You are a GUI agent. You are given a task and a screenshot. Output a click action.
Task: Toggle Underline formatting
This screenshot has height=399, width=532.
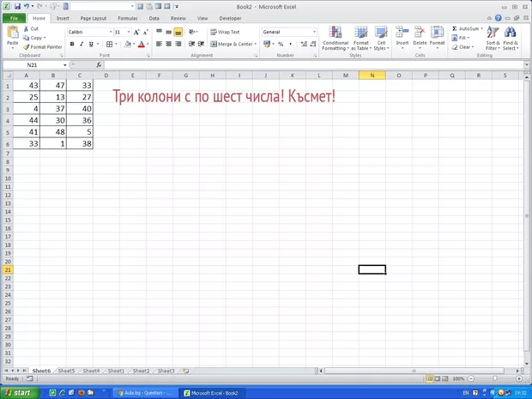[91, 44]
